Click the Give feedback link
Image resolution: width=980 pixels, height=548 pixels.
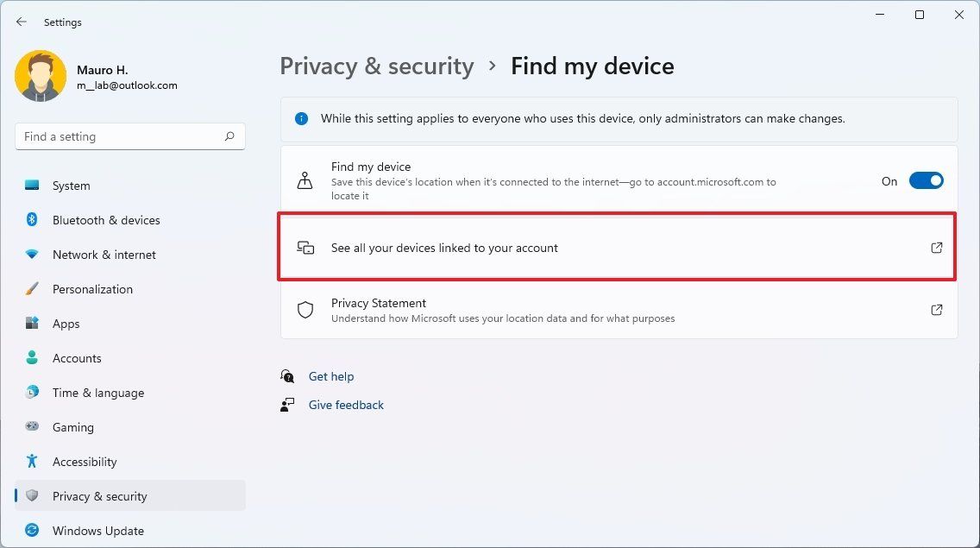346,404
